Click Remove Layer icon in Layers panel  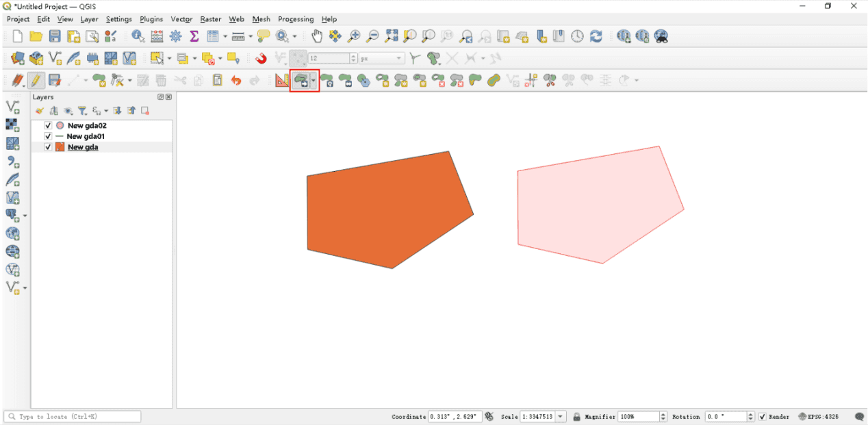pos(145,110)
